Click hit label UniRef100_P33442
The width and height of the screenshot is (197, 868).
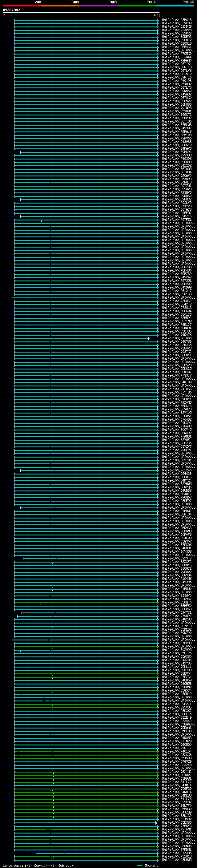tap(176, 721)
